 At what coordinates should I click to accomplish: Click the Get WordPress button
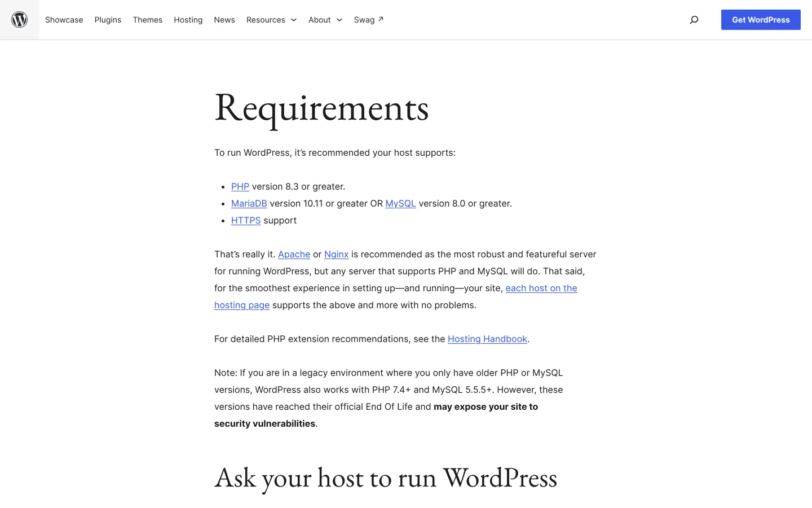(761, 20)
